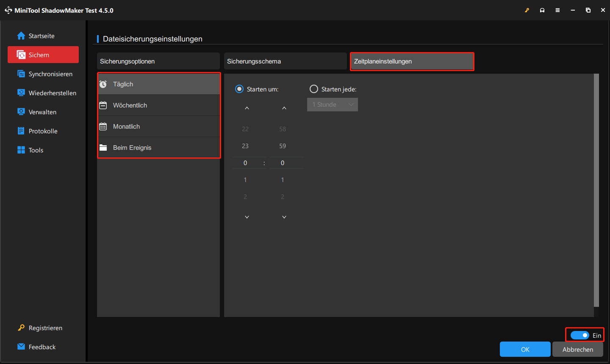Screen dimensions: 610x364
Task: Click the Täglich alarm clock icon
Action: point(103,84)
